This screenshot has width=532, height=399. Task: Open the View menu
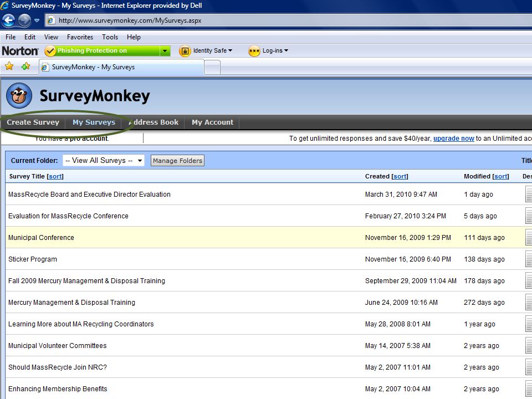[x=51, y=37]
